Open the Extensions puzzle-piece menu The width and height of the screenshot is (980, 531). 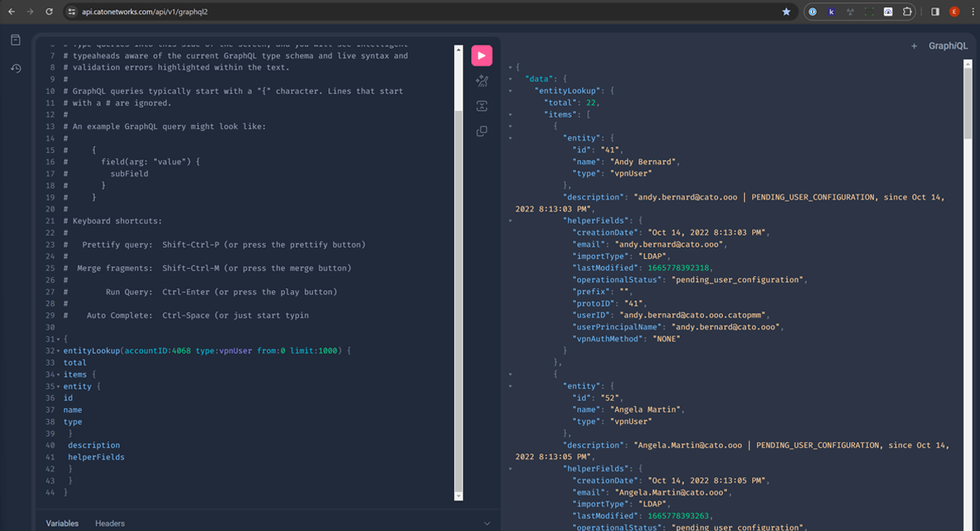coord(906,12)
